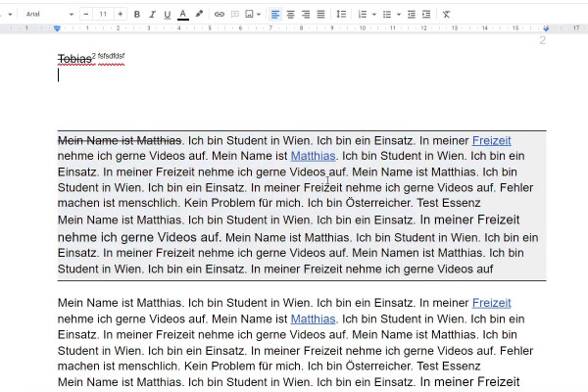
Task: Open line and paragraph spacing
Action: tap(341, 15)
